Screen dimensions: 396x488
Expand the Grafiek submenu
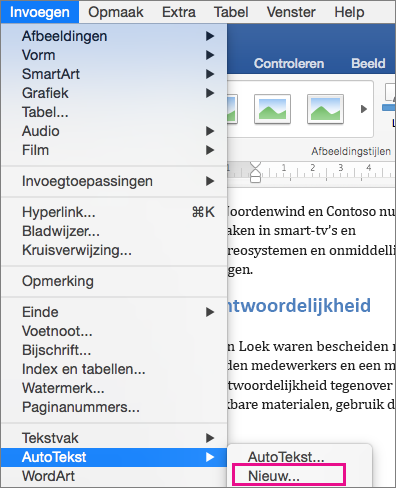pyautogui.click(x=114, y=93)
